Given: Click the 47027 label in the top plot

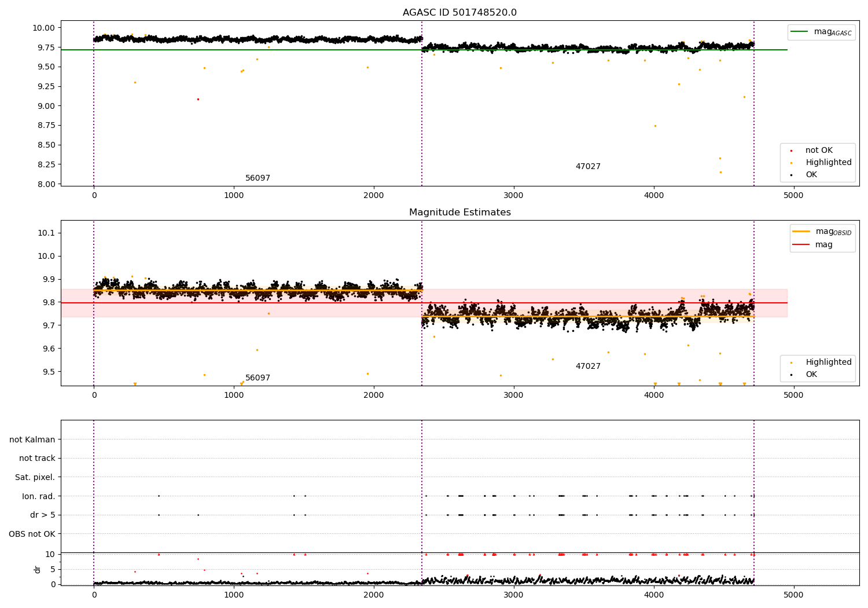Looking at the screenshot, I should [588, 167].
